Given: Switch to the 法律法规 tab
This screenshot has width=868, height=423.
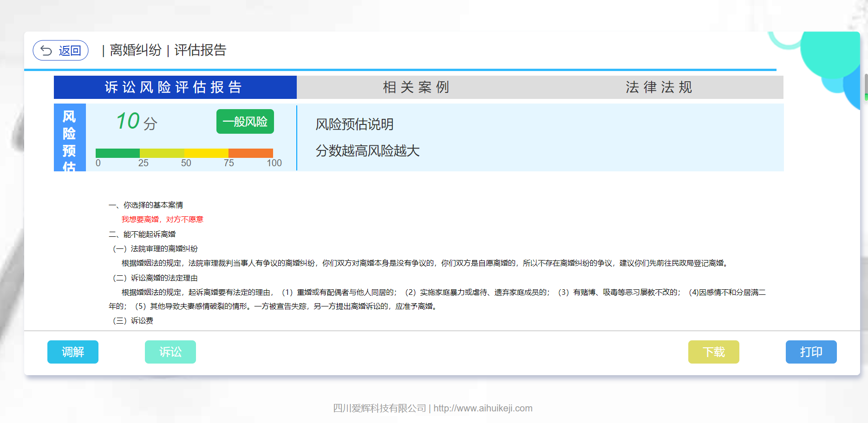Looking at the screenshot, I should coord(659,87).
